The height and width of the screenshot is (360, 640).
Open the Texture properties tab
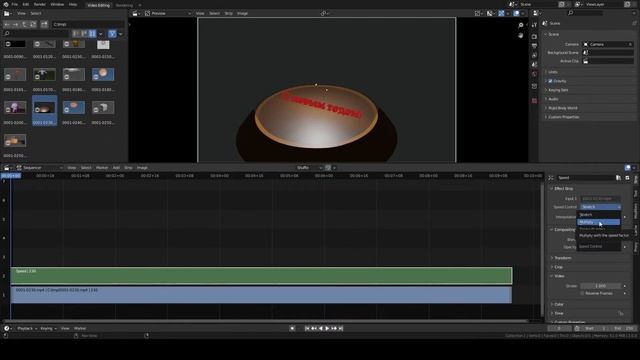tap(534, 100)
